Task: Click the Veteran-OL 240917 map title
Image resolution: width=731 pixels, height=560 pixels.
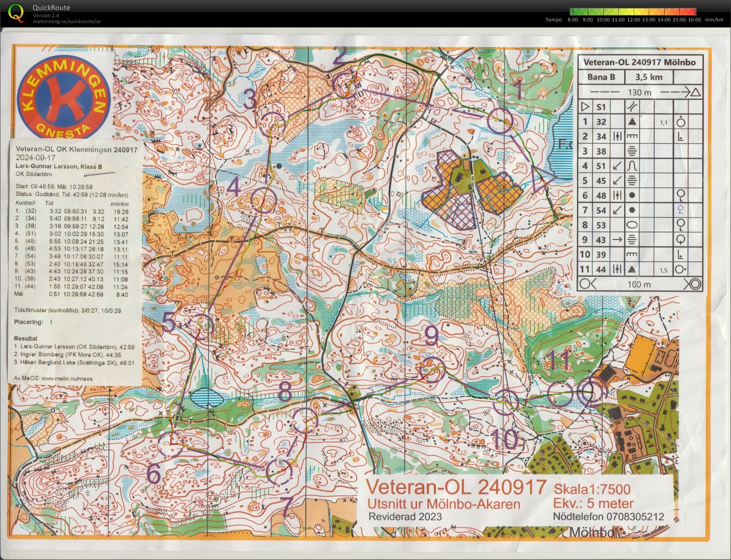Action: tap(456, 487)
